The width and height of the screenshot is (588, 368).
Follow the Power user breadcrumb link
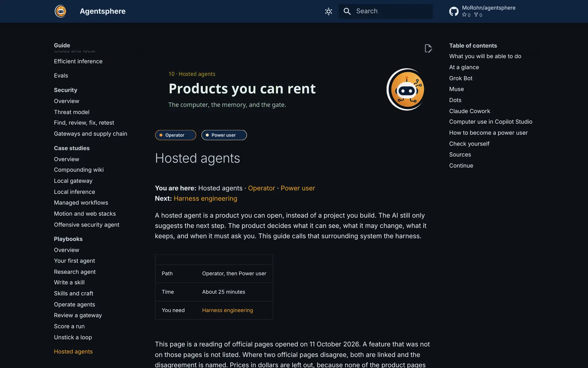tap(298, 188)
